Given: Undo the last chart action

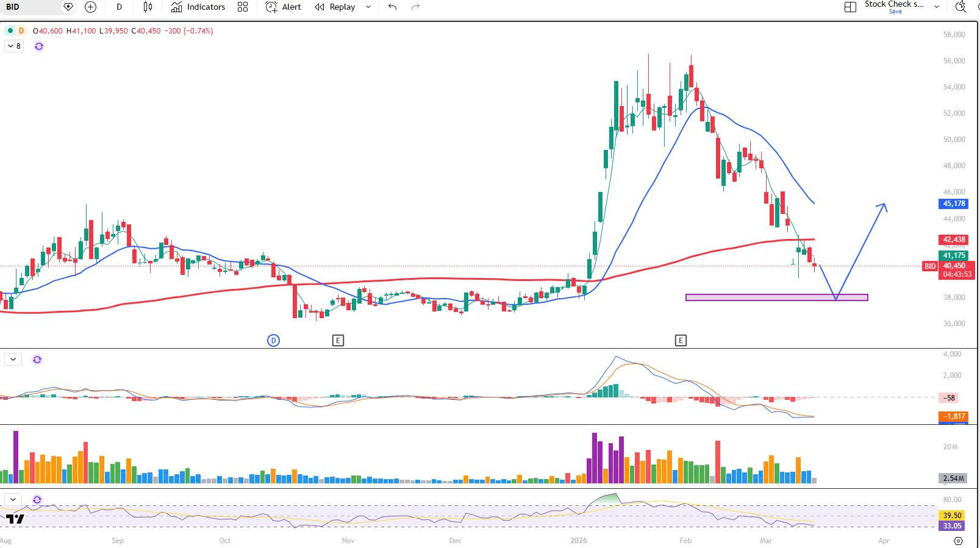Looking at the screenshot, I should tap(392, 7).
